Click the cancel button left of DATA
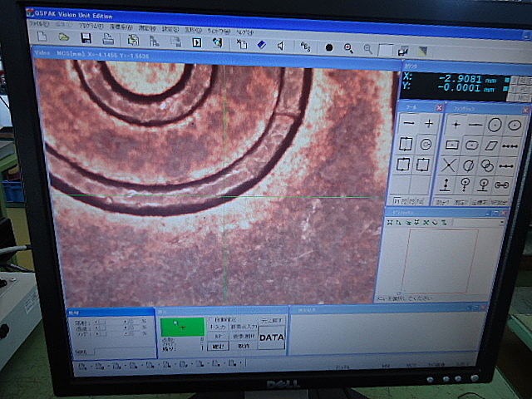The width and height of the screenshot is (532, 399). pyautogui.click(x=244, y=346)
